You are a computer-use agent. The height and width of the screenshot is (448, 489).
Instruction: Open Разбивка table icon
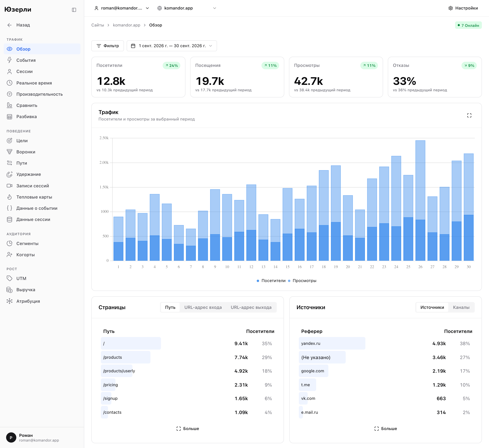click(x=10, y=117)
